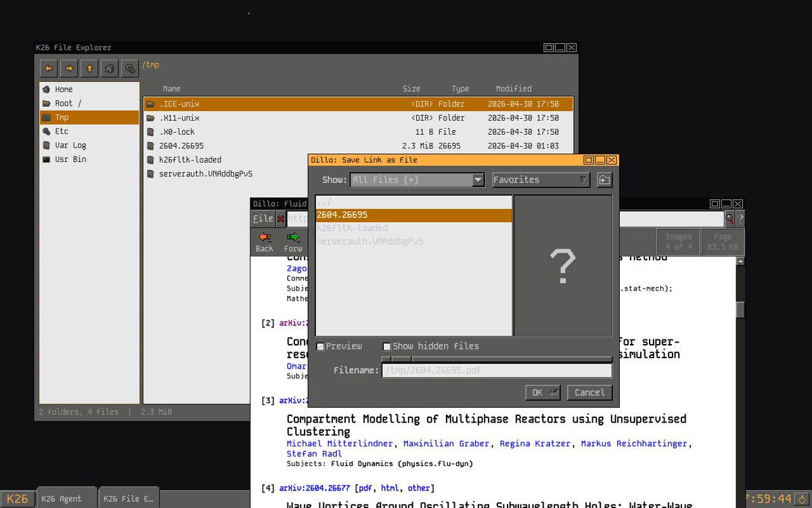The image size is (812, 508).
Task: Cancel the Save Link as File dialog
Action: coord(589,392)
